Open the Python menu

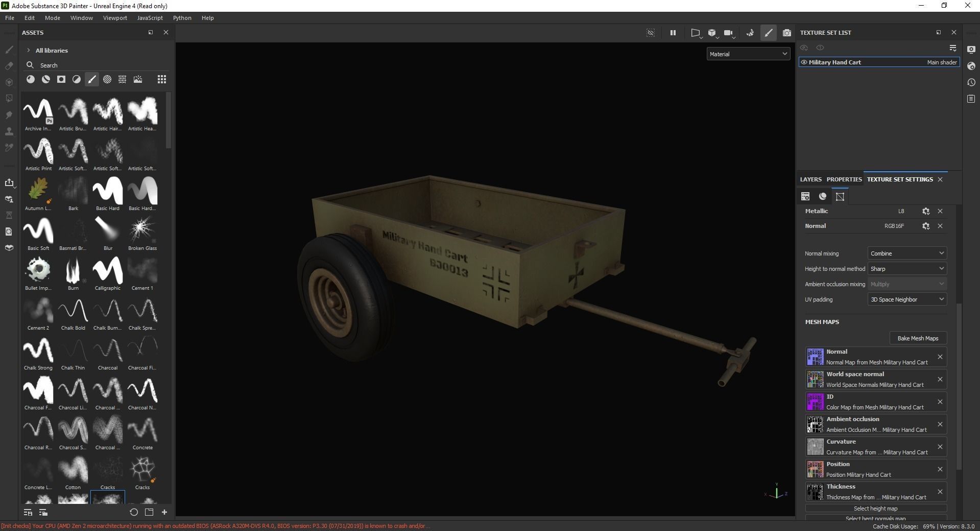tap(182, 18)
